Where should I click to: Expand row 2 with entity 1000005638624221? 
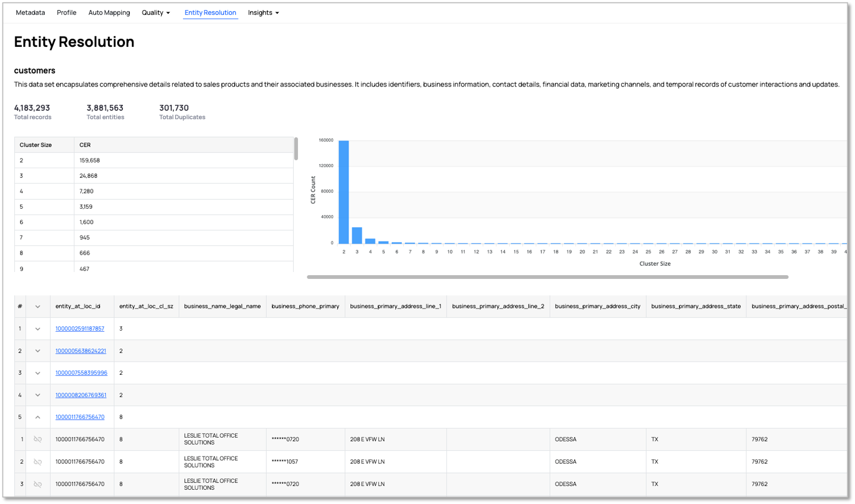click(37, 351)
